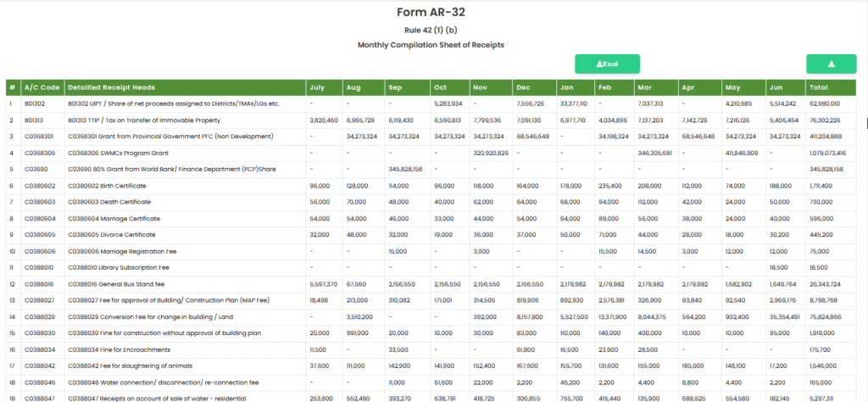868x402 pixels.
Task: Click account code C0388042 cell
Action: pyautogui.click(x=41, y=365)
